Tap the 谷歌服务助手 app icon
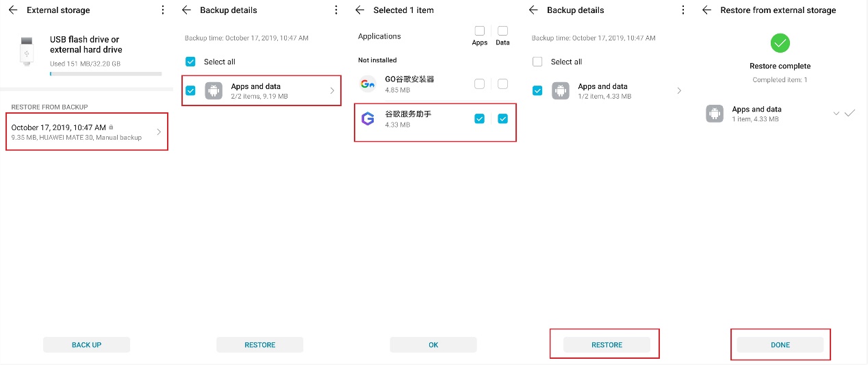The image size is (868, 365). 368,118
